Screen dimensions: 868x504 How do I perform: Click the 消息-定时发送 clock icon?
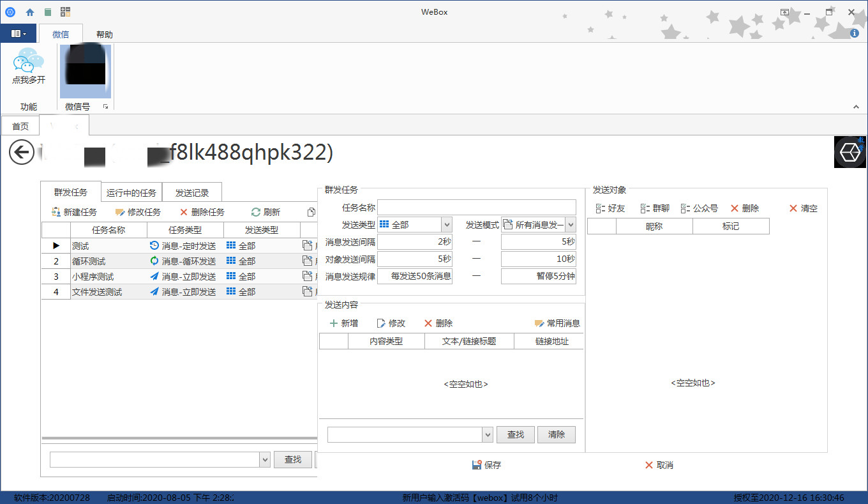pyautogui.click(x=154, y=245)
